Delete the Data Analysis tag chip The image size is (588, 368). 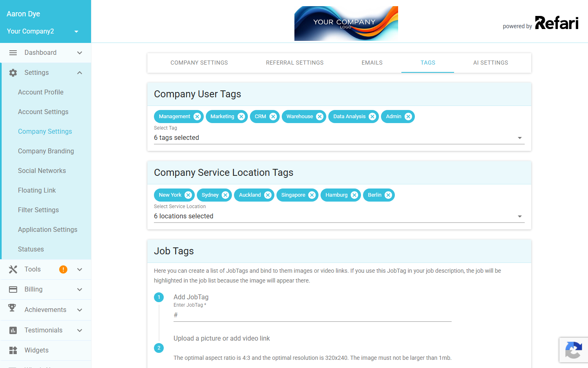[372, 117]
